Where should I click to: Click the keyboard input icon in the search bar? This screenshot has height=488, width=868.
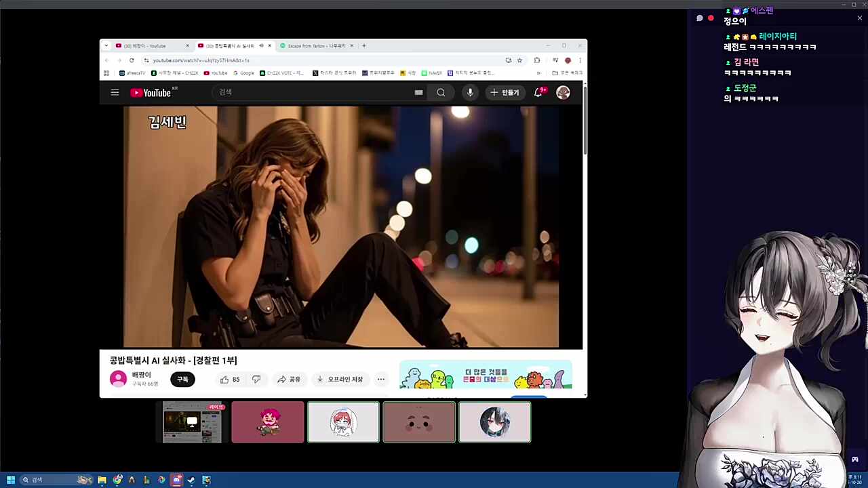coord(418,92)
